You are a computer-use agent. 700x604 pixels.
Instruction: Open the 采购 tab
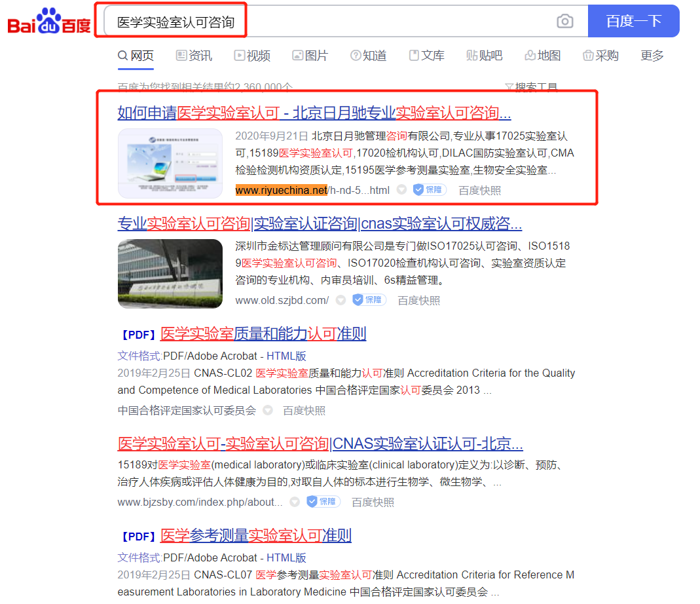click(x=600, y=56)
